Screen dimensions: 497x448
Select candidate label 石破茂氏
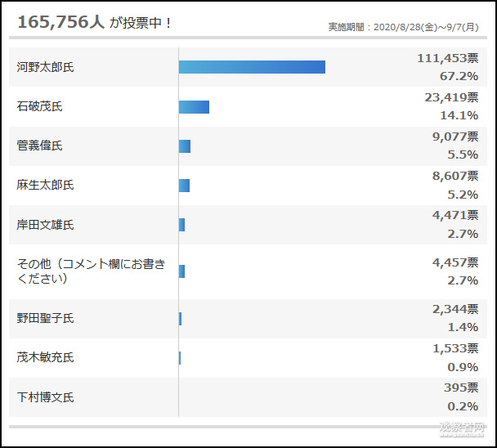39,106
